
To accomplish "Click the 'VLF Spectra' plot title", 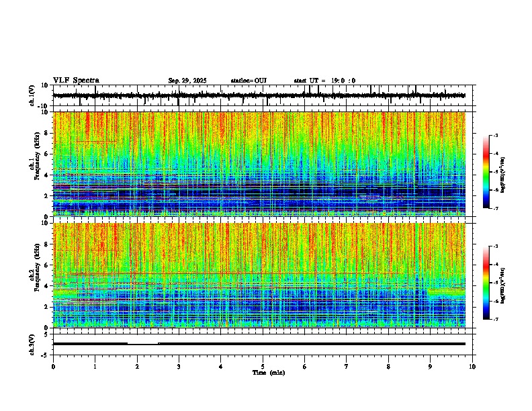I will (x=76, y=81).
